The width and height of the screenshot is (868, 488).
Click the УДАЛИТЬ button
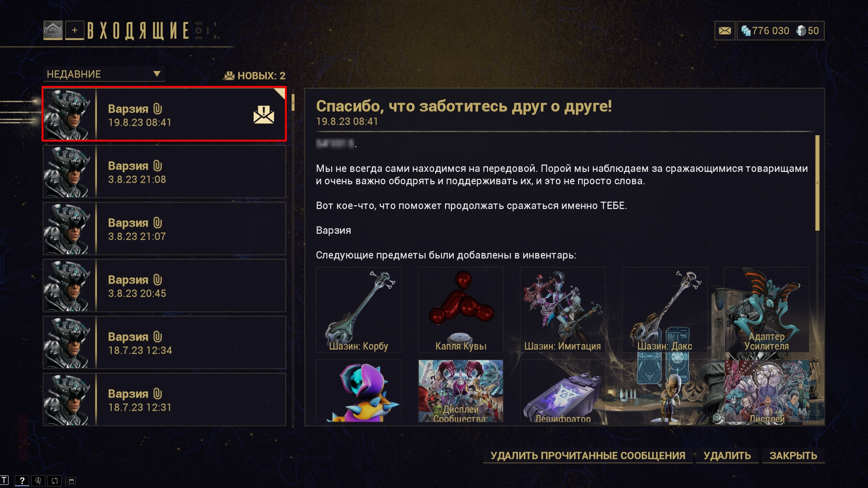[x=727, y=455]
